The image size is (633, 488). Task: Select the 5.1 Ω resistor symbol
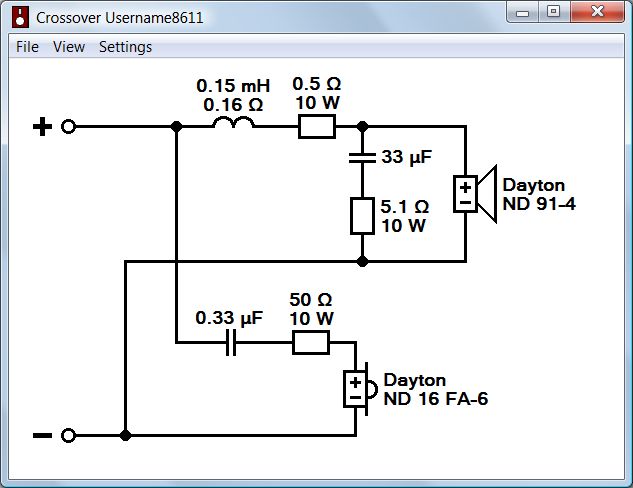coord(362,216)
